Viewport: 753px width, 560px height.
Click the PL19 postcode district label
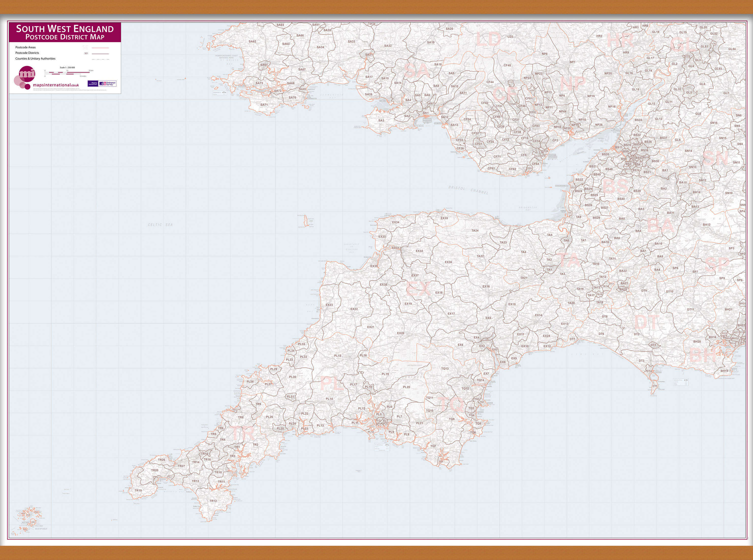385,374
